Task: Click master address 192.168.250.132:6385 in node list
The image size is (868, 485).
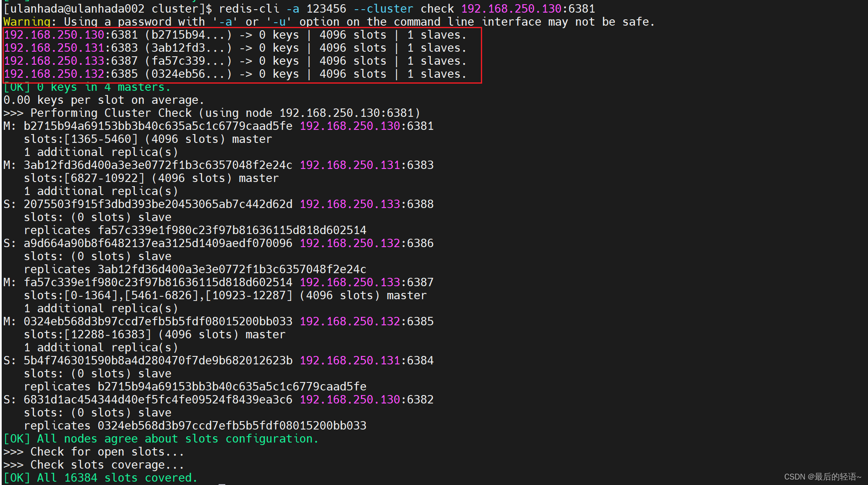Action: pos(367,322)
